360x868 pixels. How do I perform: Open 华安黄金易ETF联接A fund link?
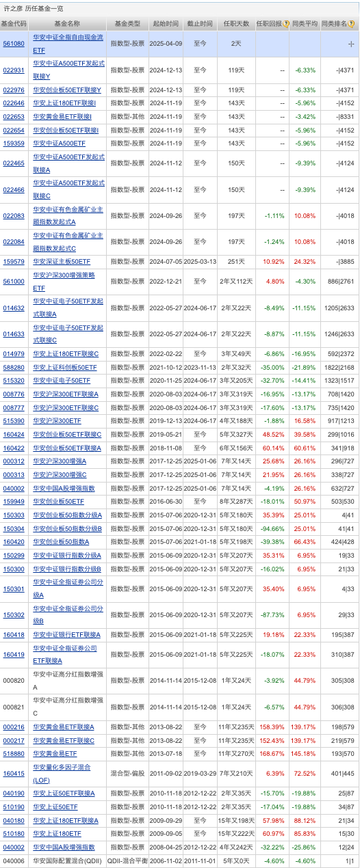(x=64, y=727)
